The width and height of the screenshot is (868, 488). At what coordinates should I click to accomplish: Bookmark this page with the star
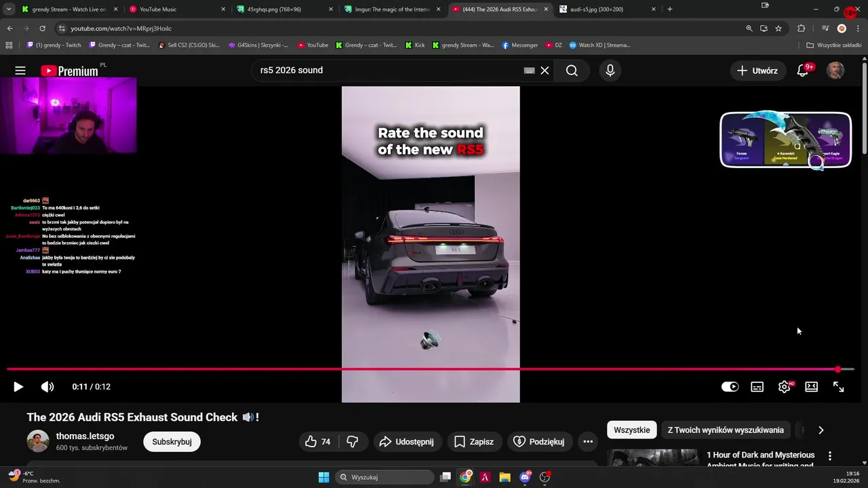pyautogui.click(x=778, y=28)
